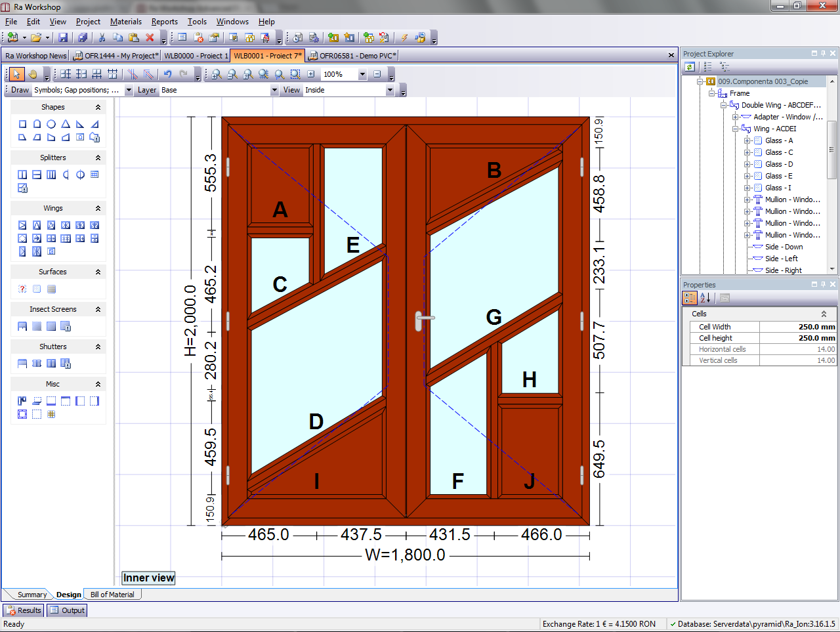Click the small minus zoom-out button
The width and height of the screenshot is (840, 632).
pos(377,74)
